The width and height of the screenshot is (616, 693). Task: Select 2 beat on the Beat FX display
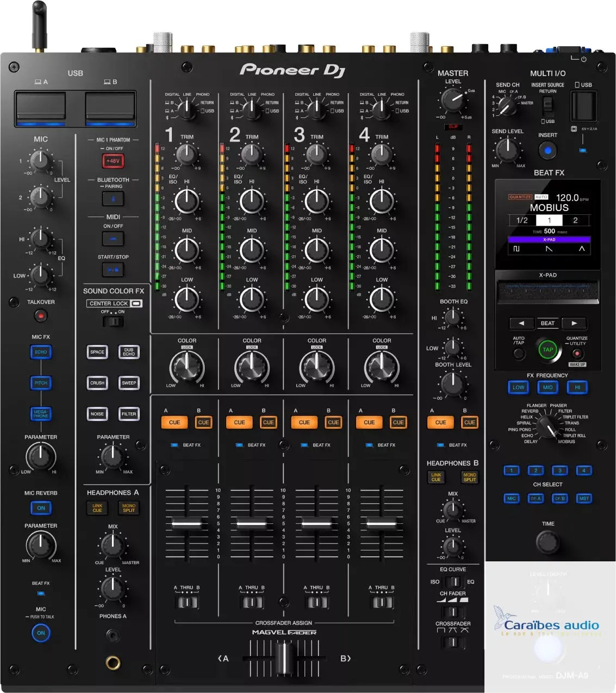[x=575, y=220]
